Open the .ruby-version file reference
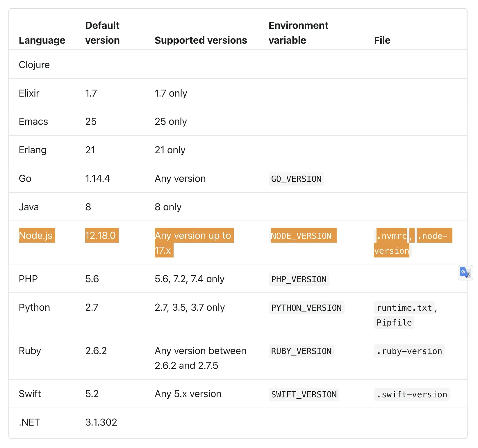This screenshot has height=448, width=478. 409,351
